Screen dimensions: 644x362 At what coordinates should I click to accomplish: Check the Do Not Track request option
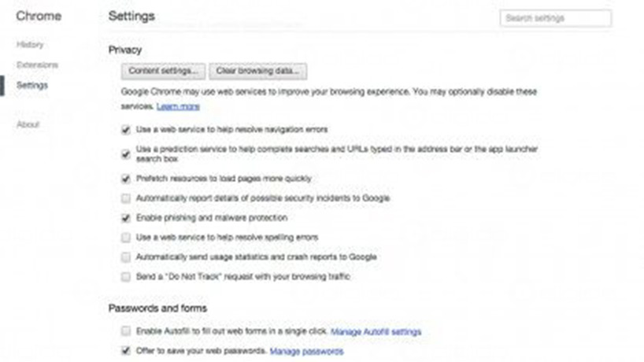(126, 277)
